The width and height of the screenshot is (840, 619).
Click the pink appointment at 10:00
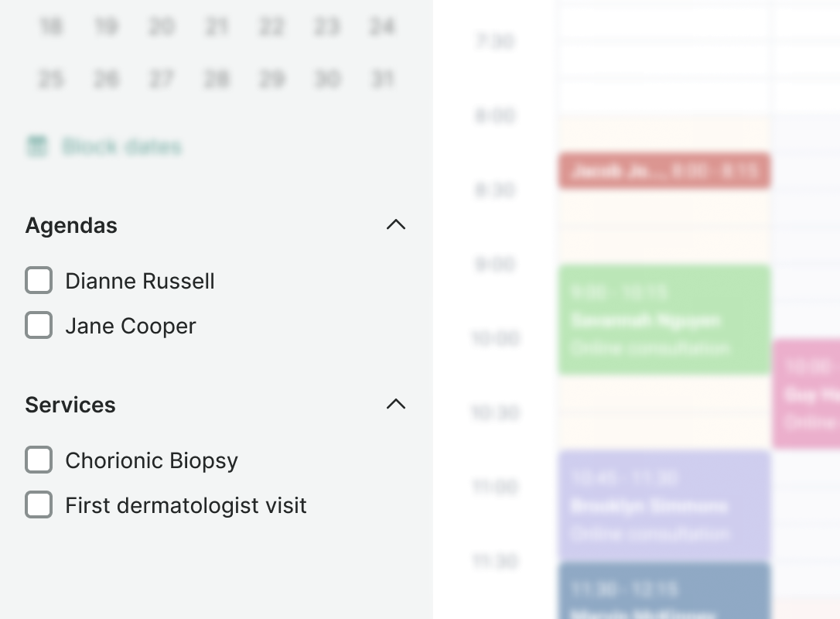[x=806, y=394]
